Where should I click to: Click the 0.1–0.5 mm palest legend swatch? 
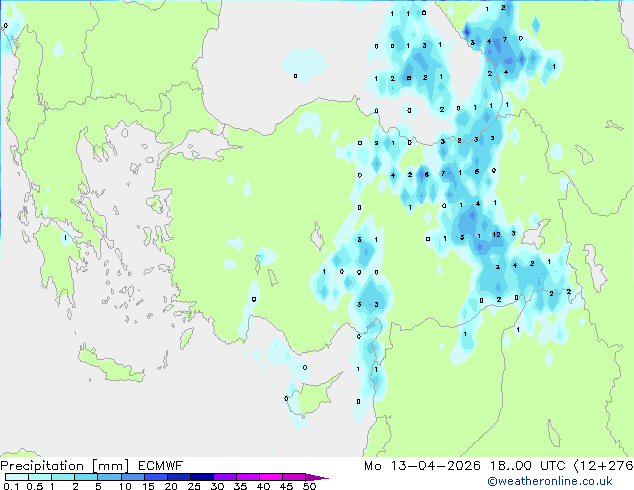(x=17, y=477)
